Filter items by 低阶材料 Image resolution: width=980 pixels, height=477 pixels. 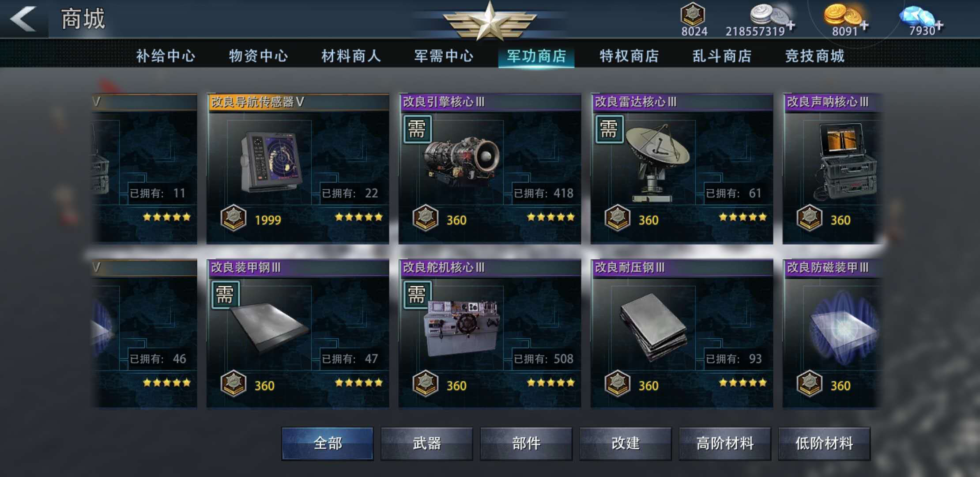pyautogui.click(x=824, y=443)
